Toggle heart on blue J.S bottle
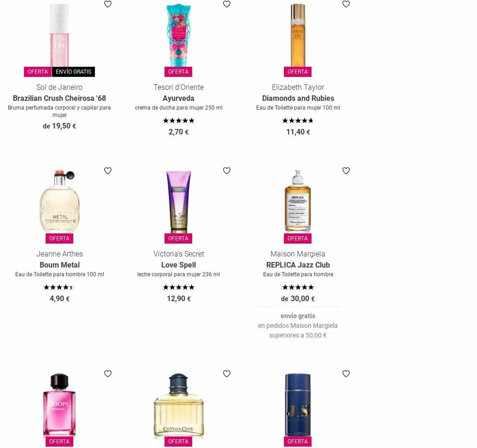This screenshot has width=477, height=448. [346, 374]
